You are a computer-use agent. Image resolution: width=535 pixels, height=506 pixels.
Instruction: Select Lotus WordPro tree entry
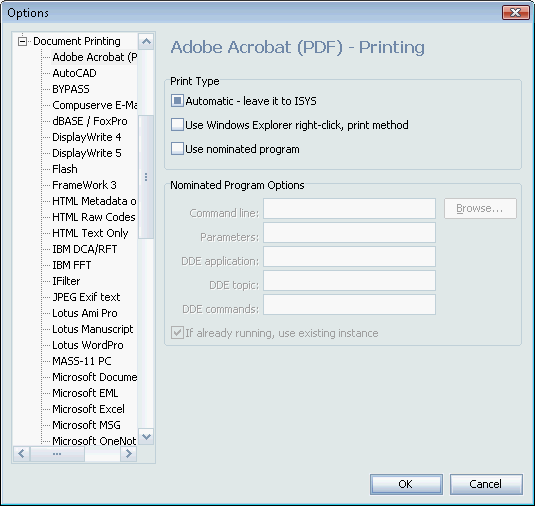(88, 345)
